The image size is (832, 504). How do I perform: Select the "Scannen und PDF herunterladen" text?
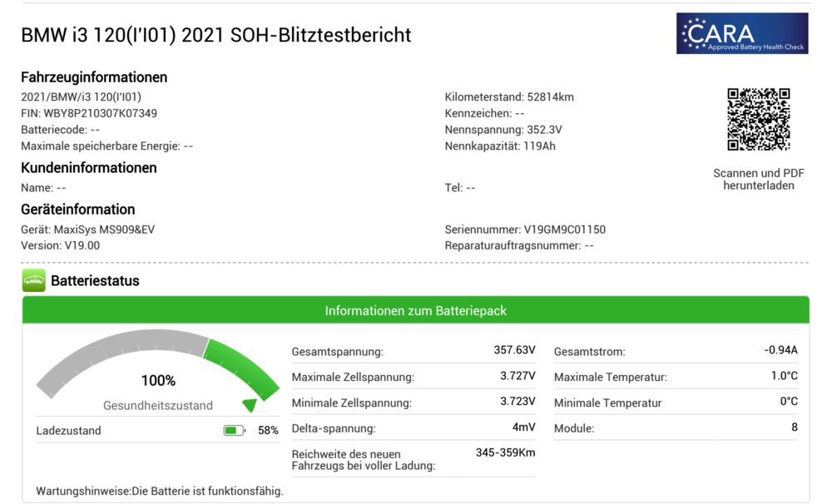tap(758, 180)
